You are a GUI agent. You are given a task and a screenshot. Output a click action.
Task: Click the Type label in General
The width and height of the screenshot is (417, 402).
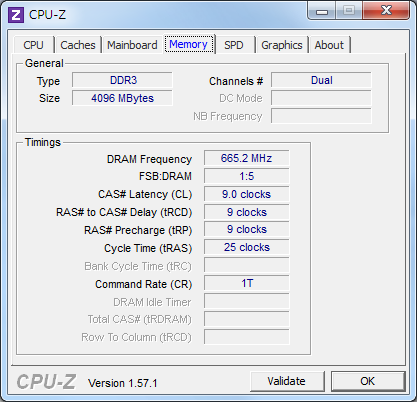[48, 81]
